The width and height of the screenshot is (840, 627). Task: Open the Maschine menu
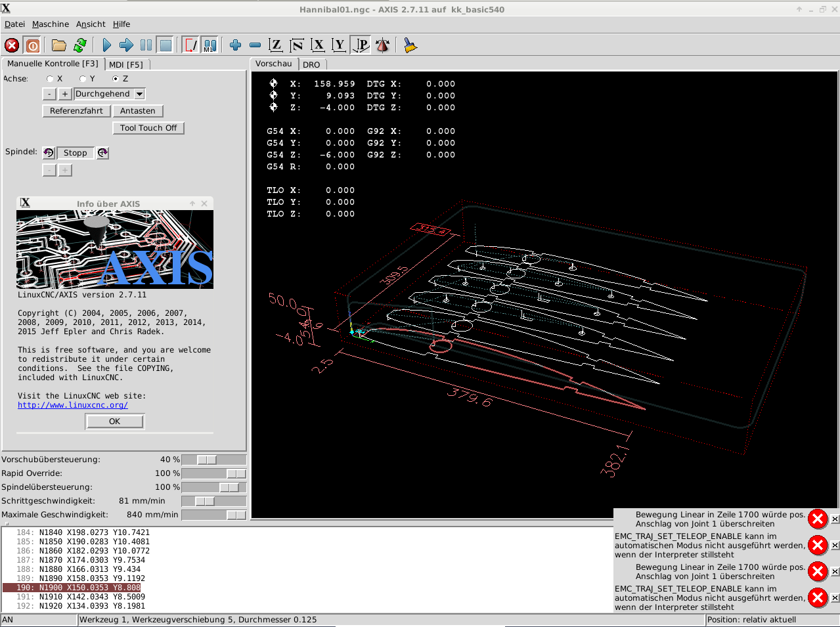pos(51,24)
